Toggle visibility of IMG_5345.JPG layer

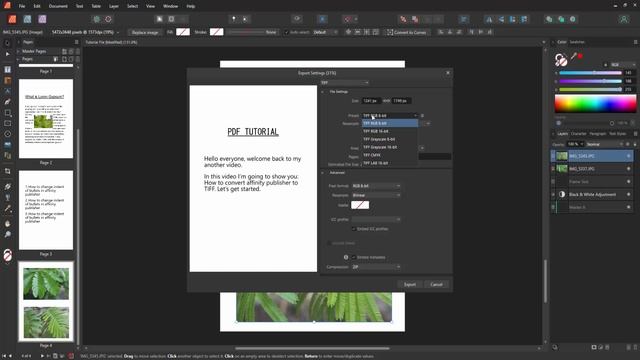[x=629, y=156]
